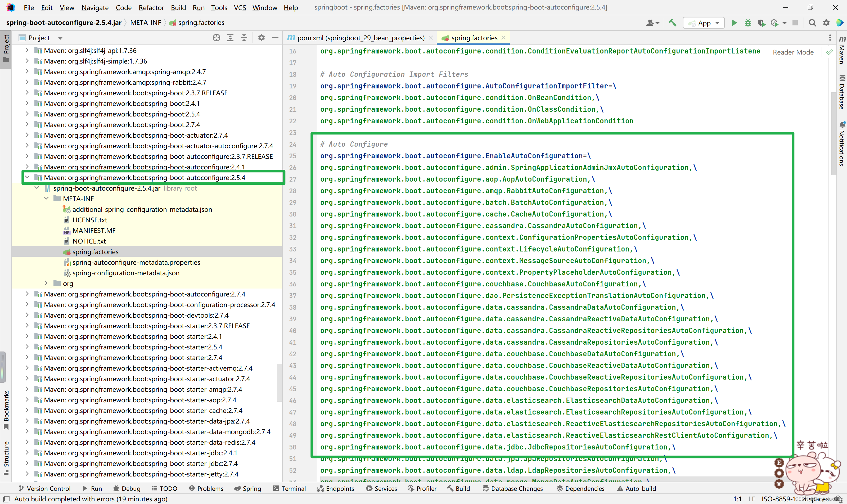The image size is (847, 504).
Task: Select opened file with crosshair icon
Action: point(216,38)
